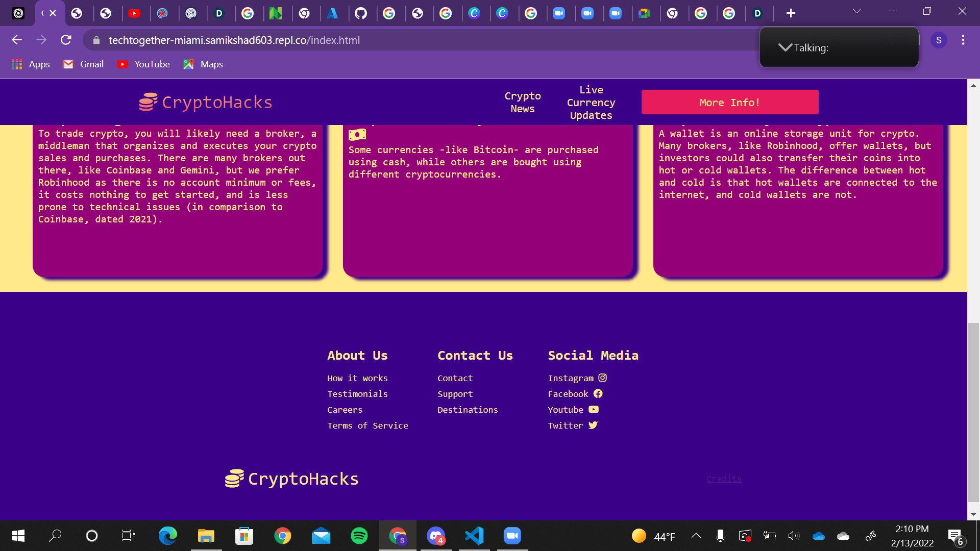Open the Terms of Service link
The image size is (980, 551).
point(367,425)
